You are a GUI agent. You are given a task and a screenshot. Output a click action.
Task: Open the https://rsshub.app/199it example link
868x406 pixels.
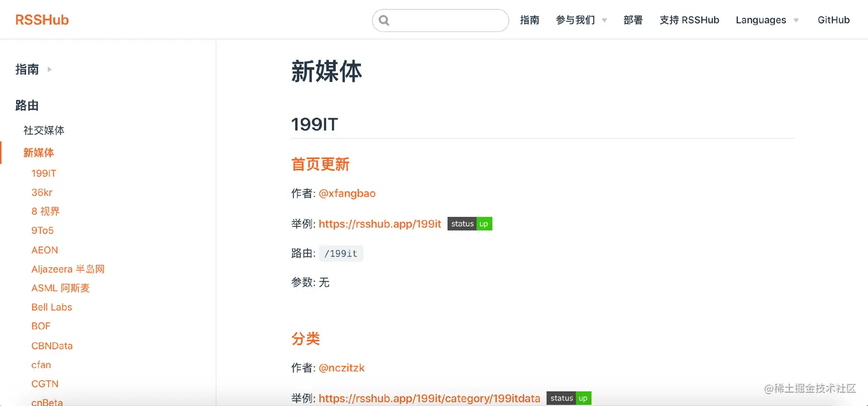click(380, 224)
